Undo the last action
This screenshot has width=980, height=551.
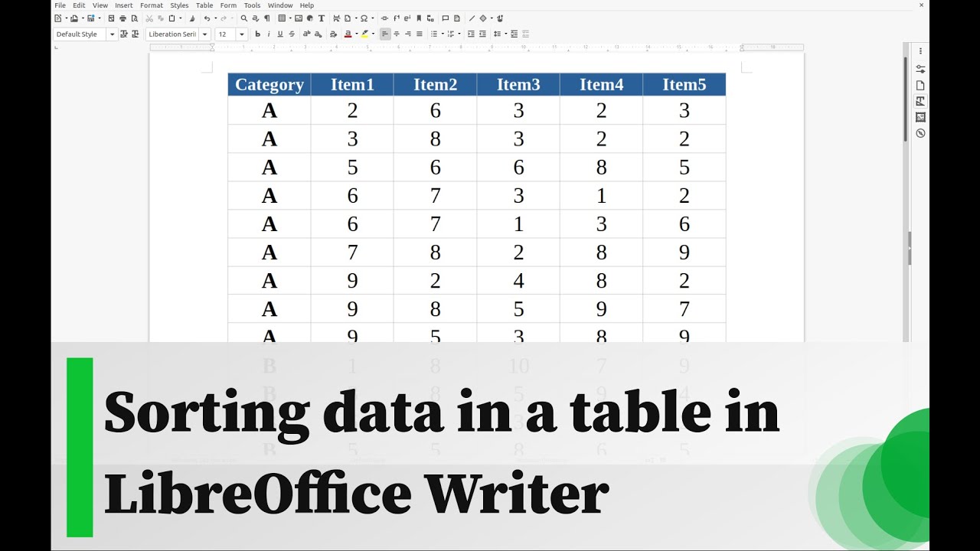click(207, 18)
